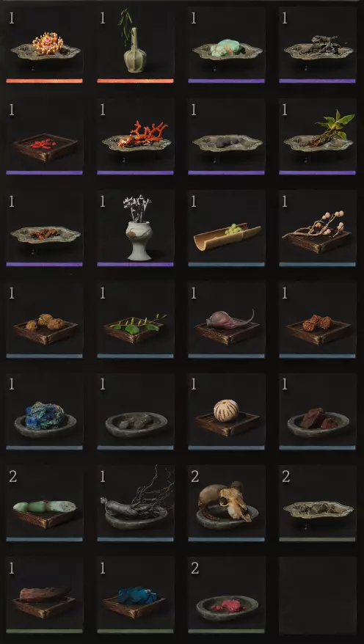Select the red goji berries tray

tap(44, 136)
